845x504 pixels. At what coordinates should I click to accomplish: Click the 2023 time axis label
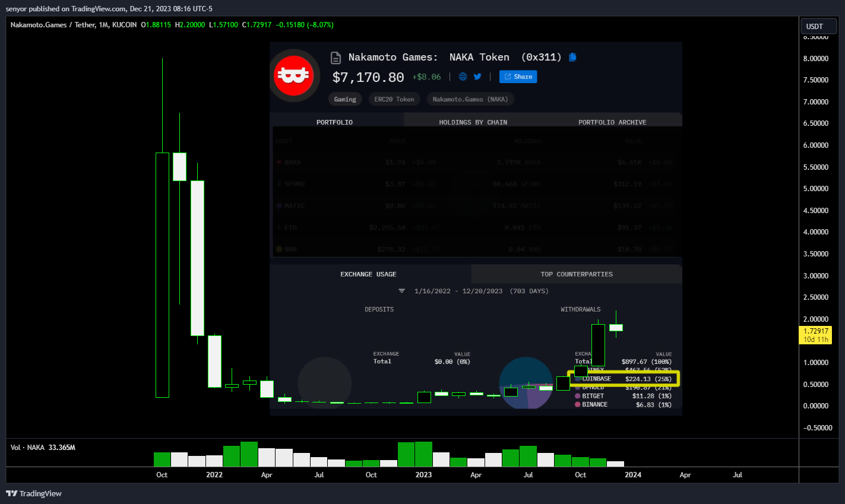pos(423,474)
